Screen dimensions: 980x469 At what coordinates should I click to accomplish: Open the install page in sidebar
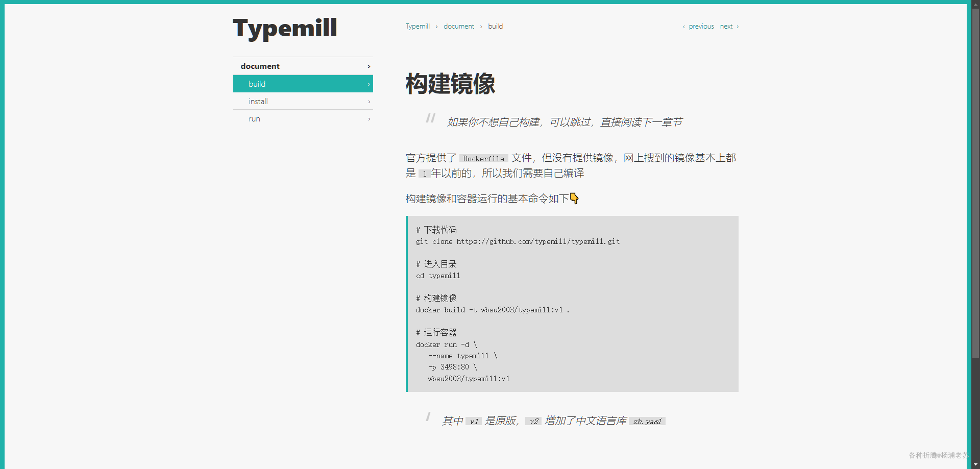click(x=303, y=101)
